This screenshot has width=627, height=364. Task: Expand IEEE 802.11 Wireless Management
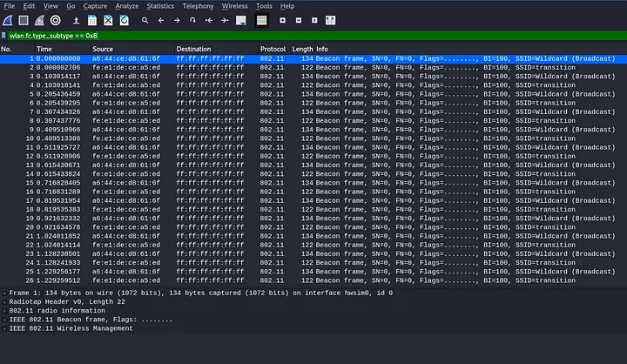(3, 328)
